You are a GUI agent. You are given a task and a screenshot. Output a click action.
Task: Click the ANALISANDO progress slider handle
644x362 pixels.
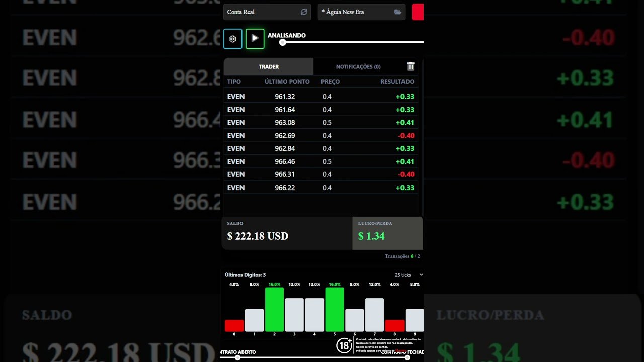283,42
